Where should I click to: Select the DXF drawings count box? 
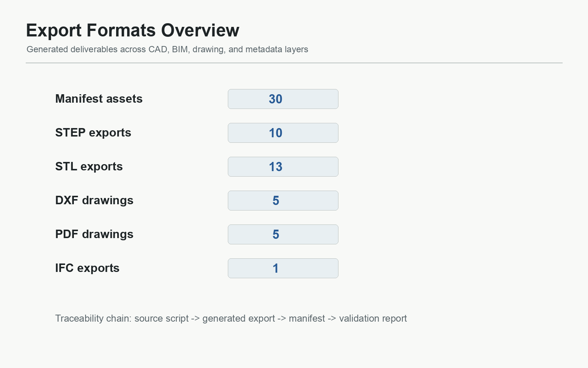283,201
